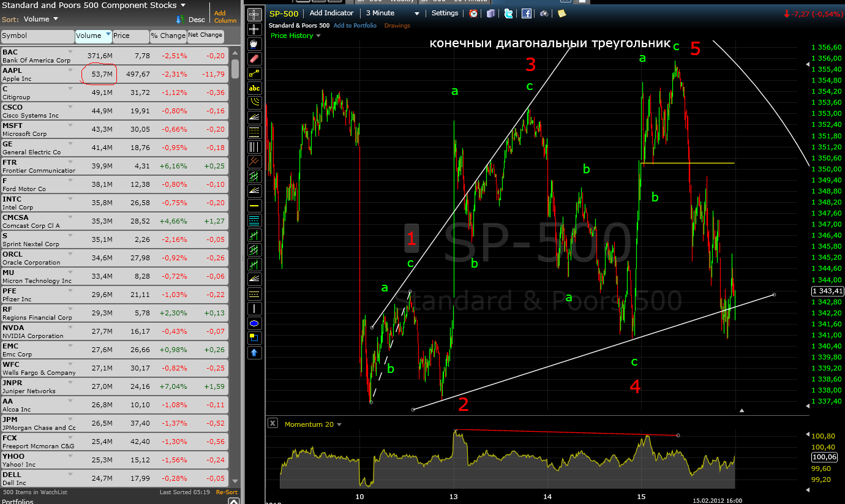Click the Add Indicator button
845x504 pixels.
(331, 13)
